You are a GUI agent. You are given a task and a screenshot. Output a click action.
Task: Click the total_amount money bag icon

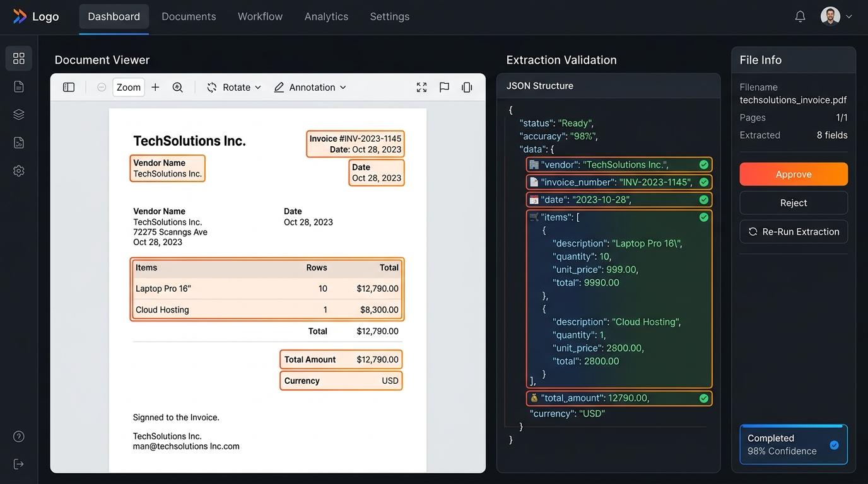534,398
